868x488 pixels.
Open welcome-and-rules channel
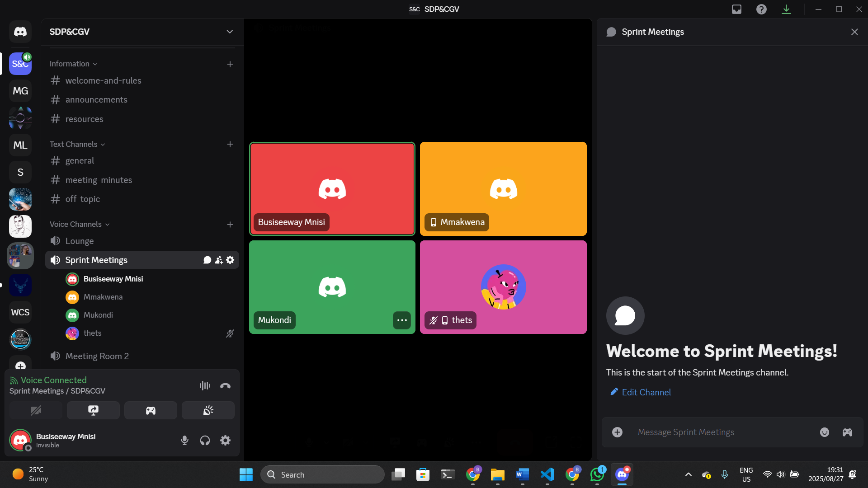[x=142, y=80]
